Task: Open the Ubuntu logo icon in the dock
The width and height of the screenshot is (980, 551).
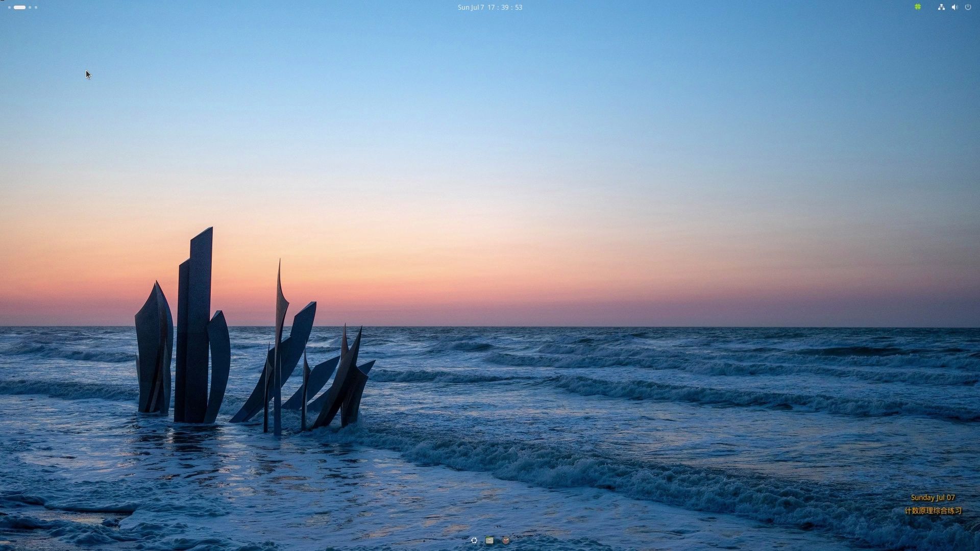Action: [x=474, y=540]
